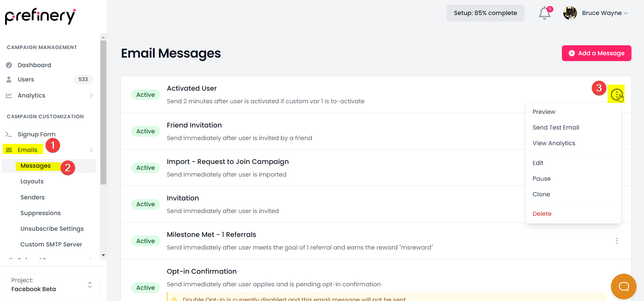Click the Active badge for Friend Invitation

point(145,131)
